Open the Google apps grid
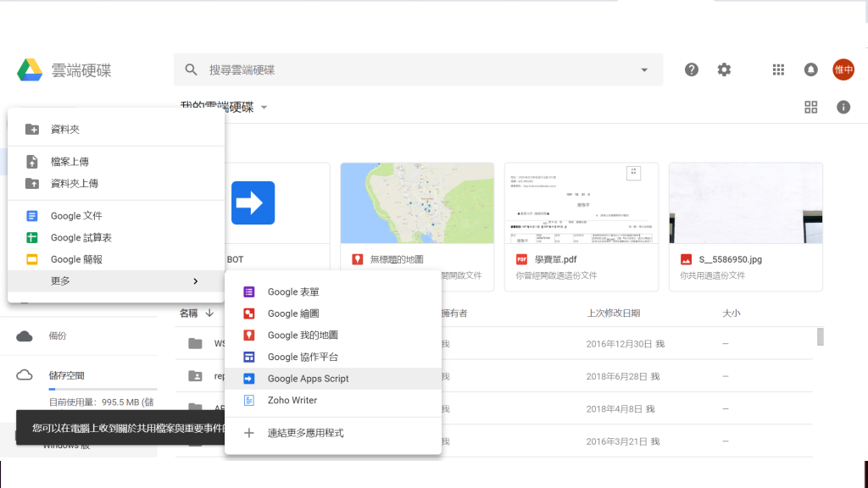 click(778, 69)
